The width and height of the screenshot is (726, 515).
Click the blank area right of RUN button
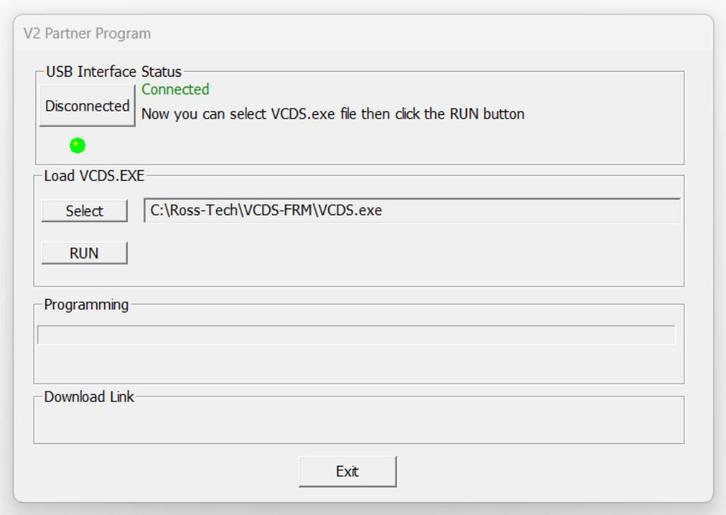pos(400,254)
